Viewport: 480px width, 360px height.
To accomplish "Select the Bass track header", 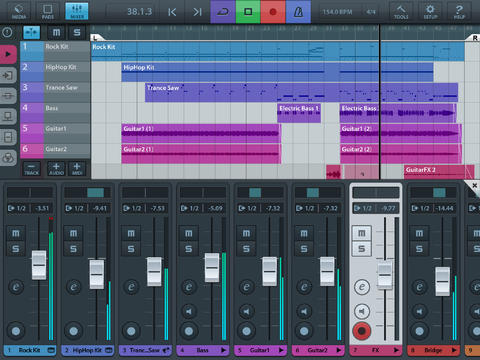I will pos(55,113).
